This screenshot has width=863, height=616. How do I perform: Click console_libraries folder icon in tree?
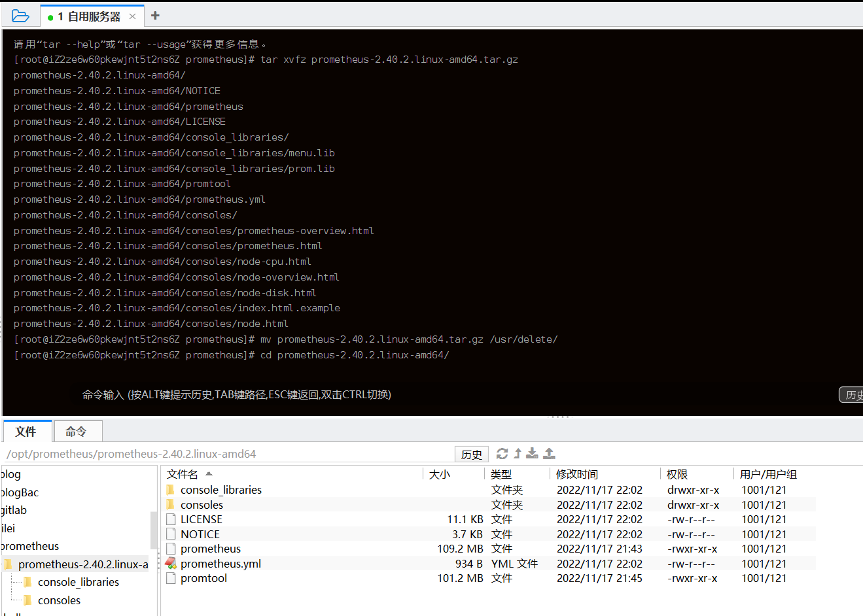click(27, 582)
